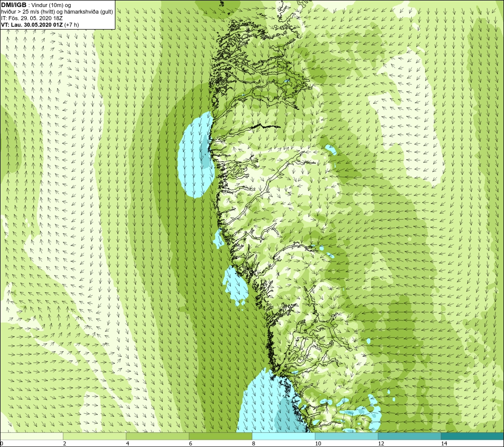
Task: Click the 'DMI/IGB' title text
Action: pos(14,5)
